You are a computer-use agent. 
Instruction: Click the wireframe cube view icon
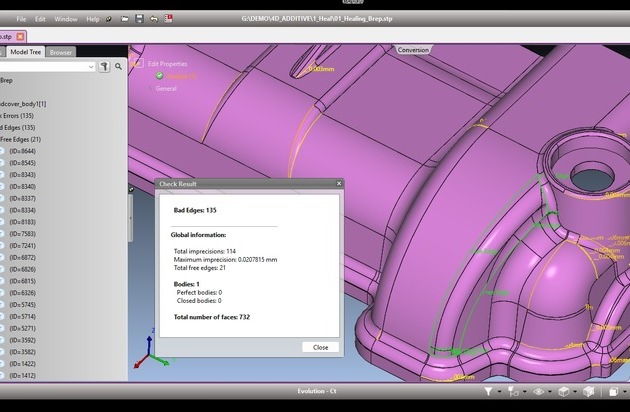(x=564, y=392)
